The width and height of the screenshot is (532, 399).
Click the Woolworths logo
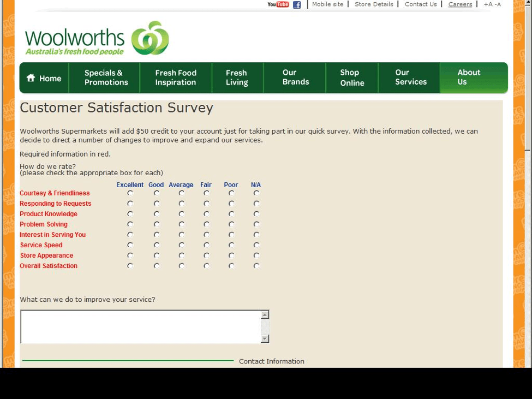97,38
